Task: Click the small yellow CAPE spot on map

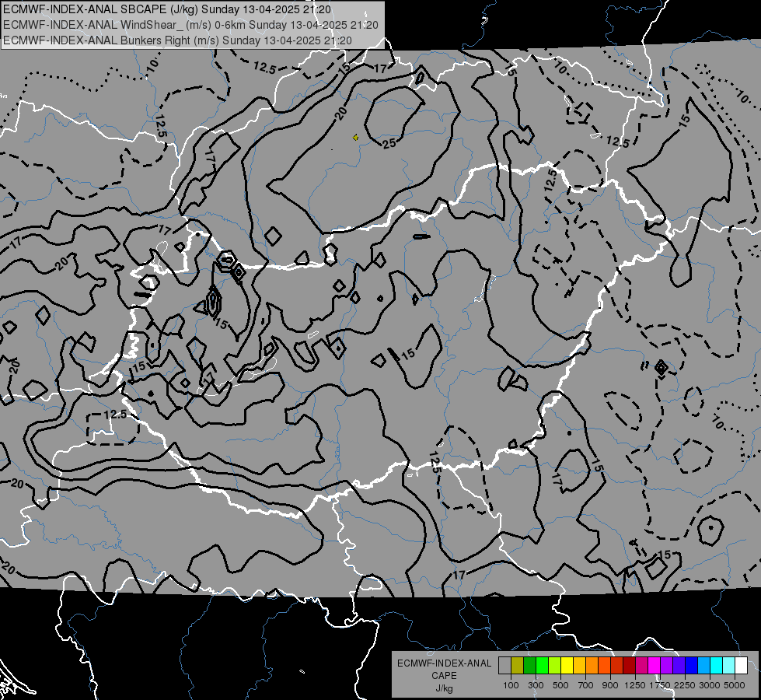Action: [x=356, y=138]
